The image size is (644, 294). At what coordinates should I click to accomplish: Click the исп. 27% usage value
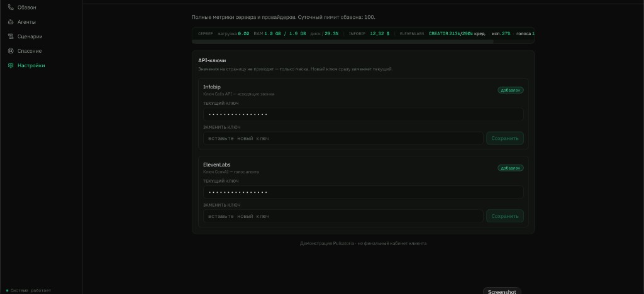(x=501, y=34)
